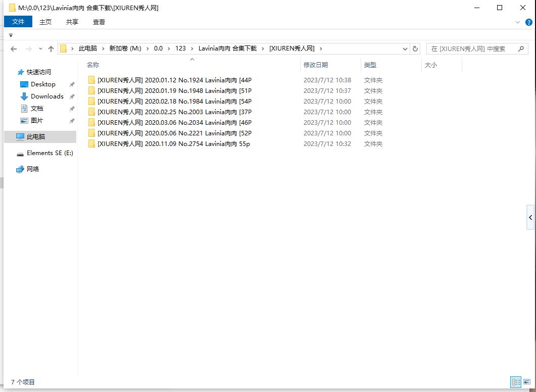Switch to large icons view layout
This screenshot has width=536, height=392.
[x=527, y=382]
